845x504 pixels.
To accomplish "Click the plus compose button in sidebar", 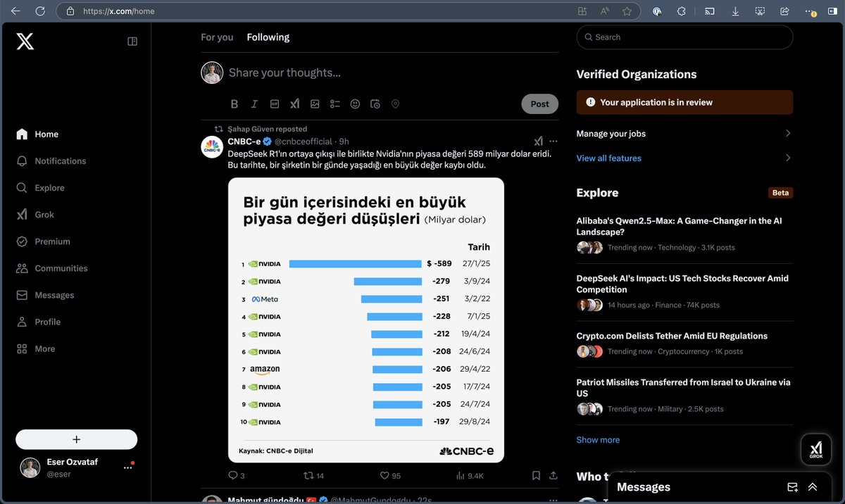I will pos(77,439).
